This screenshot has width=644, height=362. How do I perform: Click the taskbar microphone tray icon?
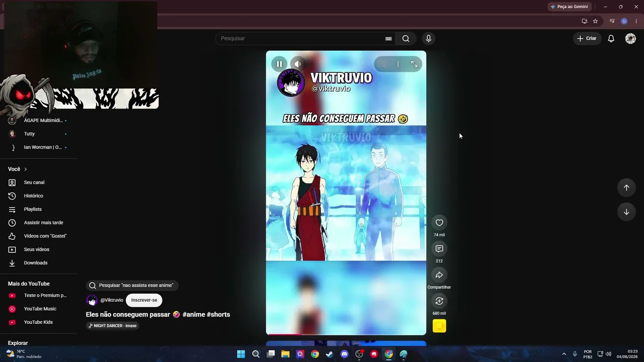pos(575,354)
